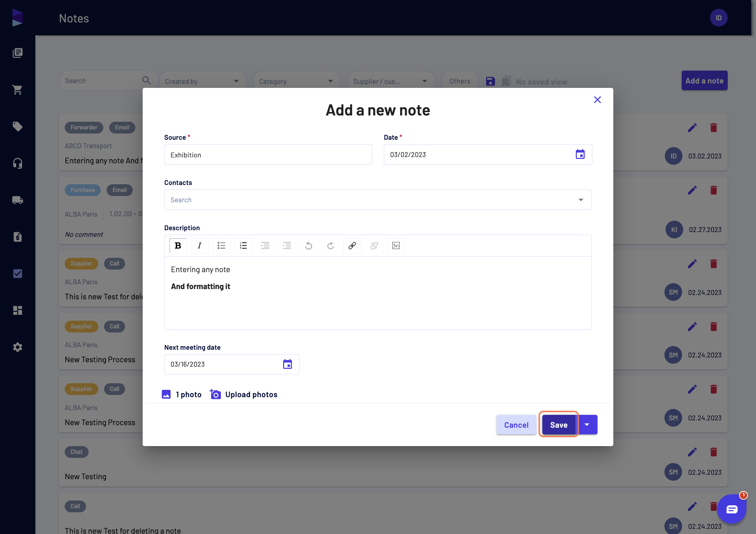
Task: Toggle bold formatting in description toolbar
Action: tap(178, 246)
